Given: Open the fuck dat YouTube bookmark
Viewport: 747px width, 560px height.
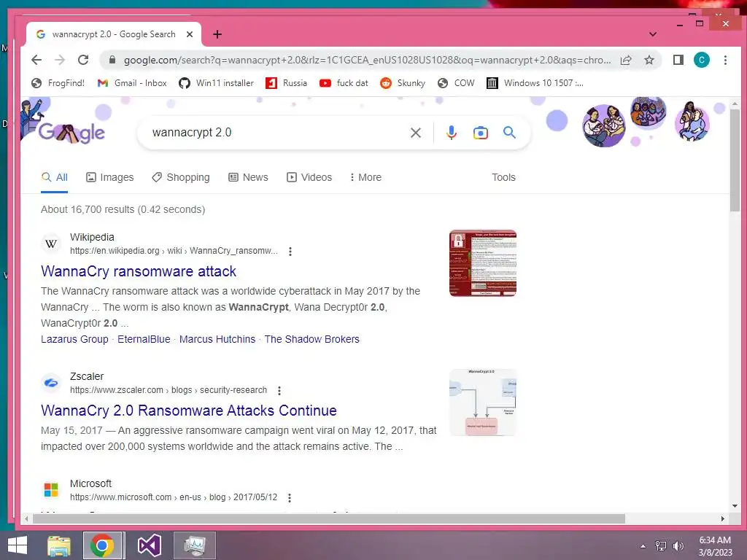Looking at the screenshot, I should 344,83.
